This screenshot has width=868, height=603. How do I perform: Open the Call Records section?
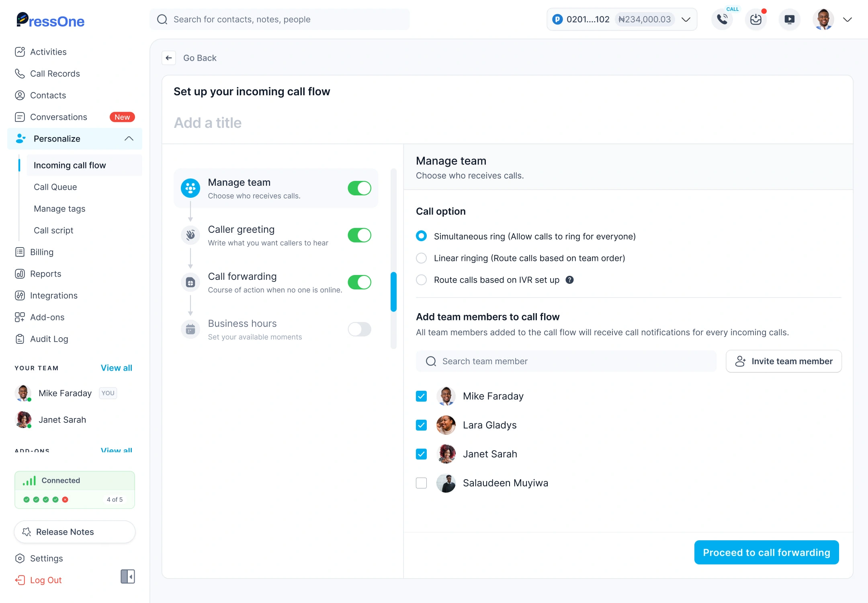pyautogui.click(x=55, y=74)
